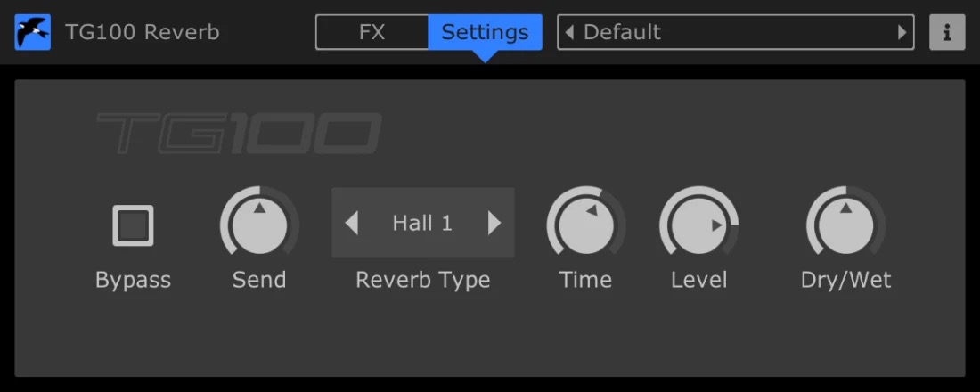Screen dimensions: 980x392
Task: Toggle the Bypass checkbox
Action: [x=133, y=225]
